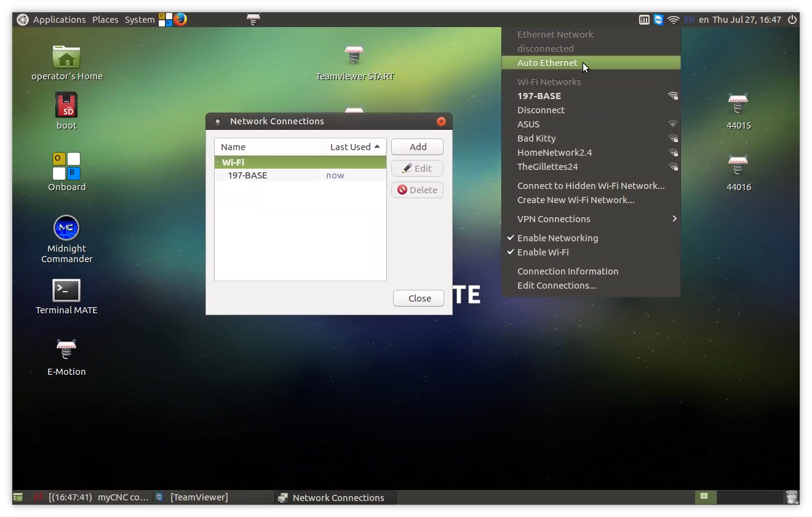Screen dimensions: 812x517
Task: Open the Midnight Commander desktop icon
Action: pyautogui.click(x=66, y=228)
